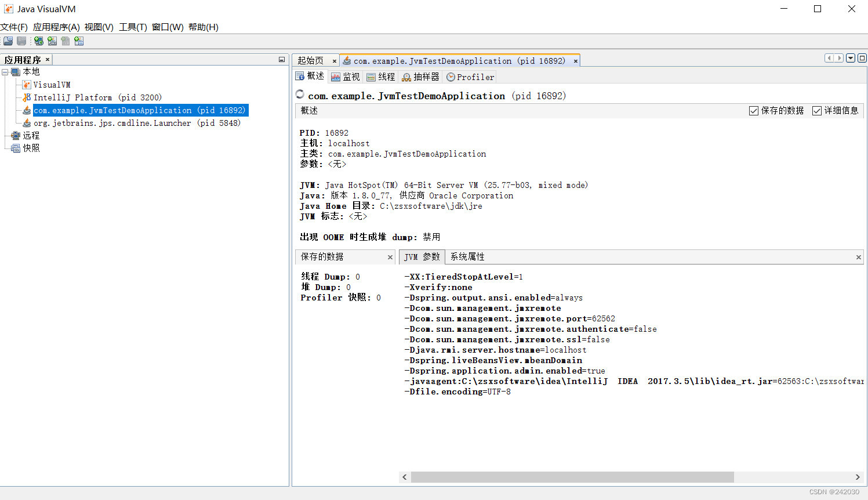Screen dimensions: 868x500
Task: Click the snapshots icon beside 快照
Action: point(16,148)
